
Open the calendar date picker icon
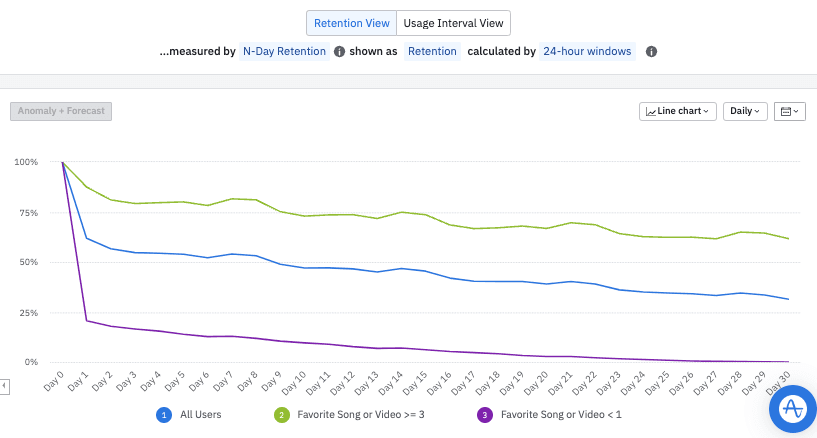tap(789, 111)
